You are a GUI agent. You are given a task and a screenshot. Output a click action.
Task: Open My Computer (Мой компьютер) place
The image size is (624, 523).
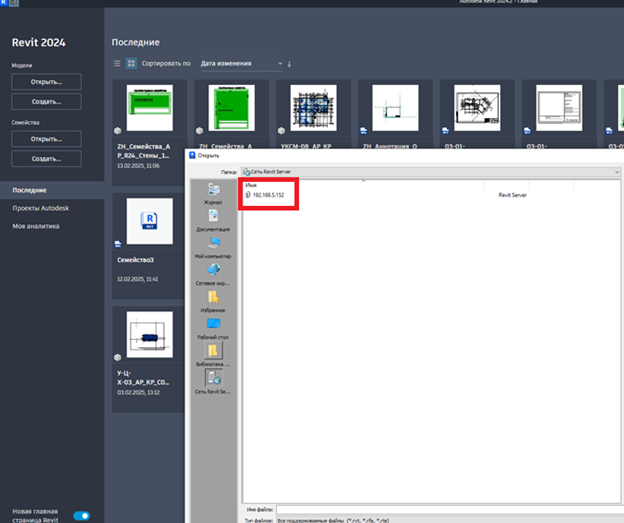(x=213, y=248)
